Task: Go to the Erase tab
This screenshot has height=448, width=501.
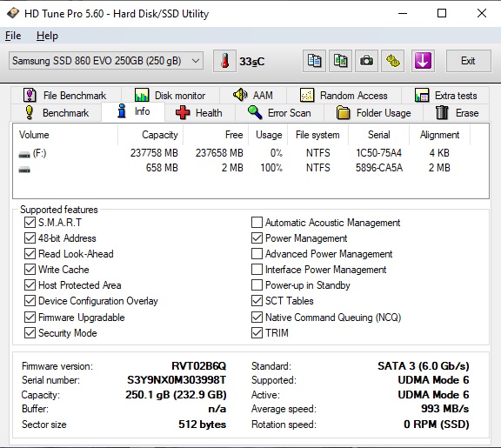Action: pos(457,113)
